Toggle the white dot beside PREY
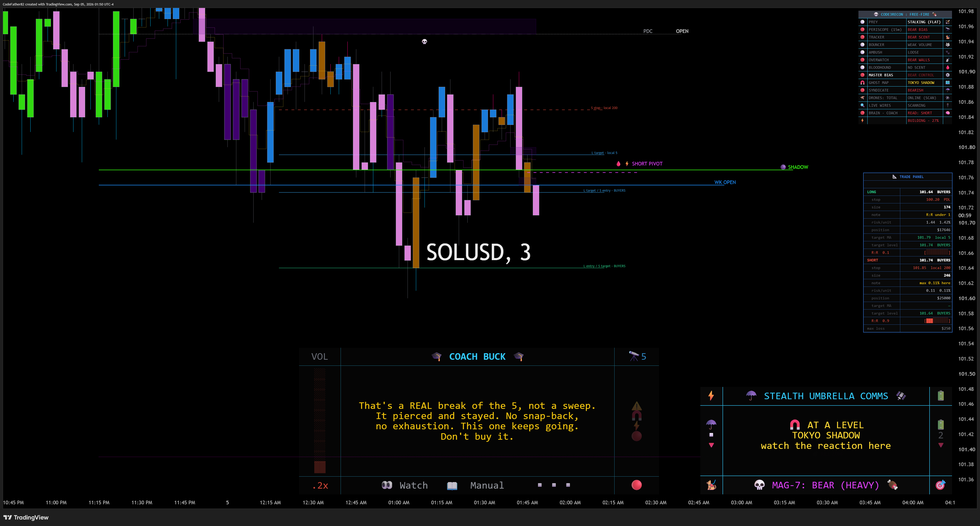The width and height of the screenshot is (980, 526). point(862,22)
